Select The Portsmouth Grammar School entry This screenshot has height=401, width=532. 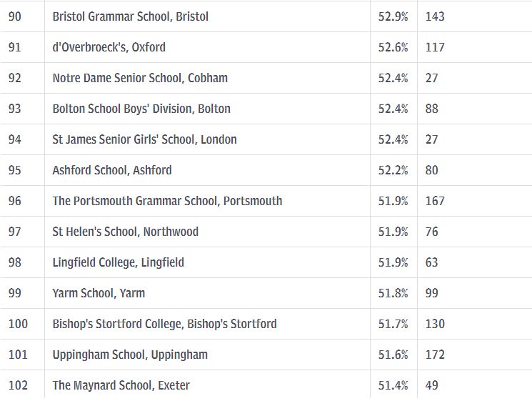(167, 201)
